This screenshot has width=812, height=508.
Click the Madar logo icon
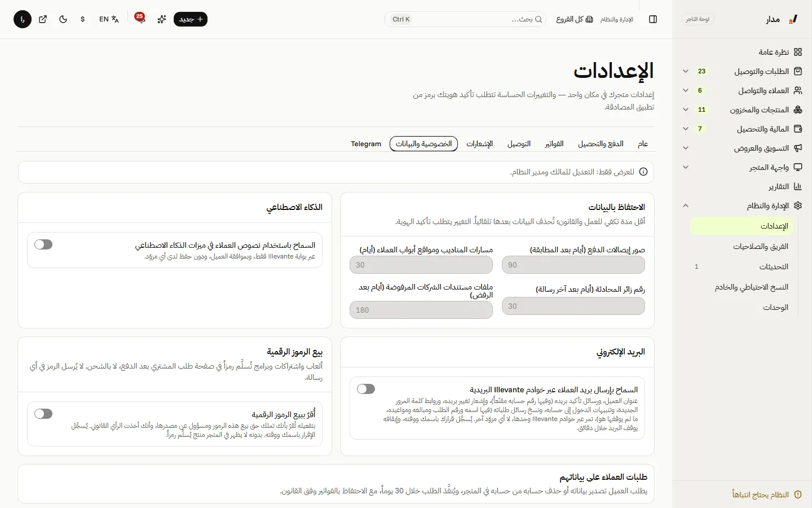793,19
